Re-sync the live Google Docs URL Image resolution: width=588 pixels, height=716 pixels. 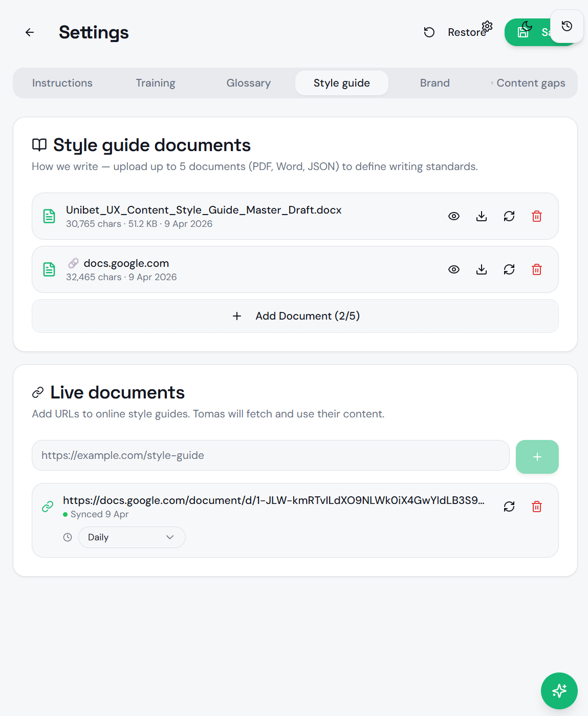[x=509, y=507]
